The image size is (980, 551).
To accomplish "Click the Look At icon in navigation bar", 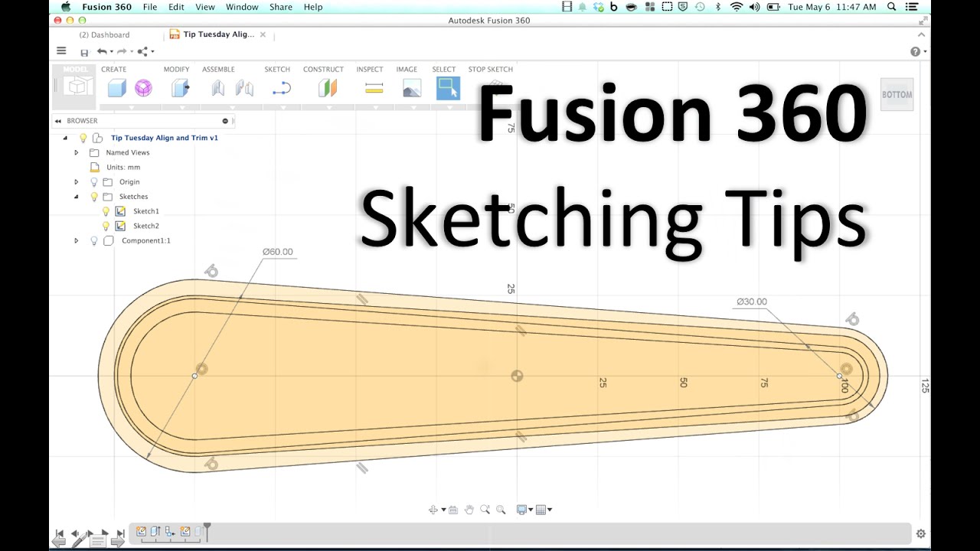I will tap(453, 510).
